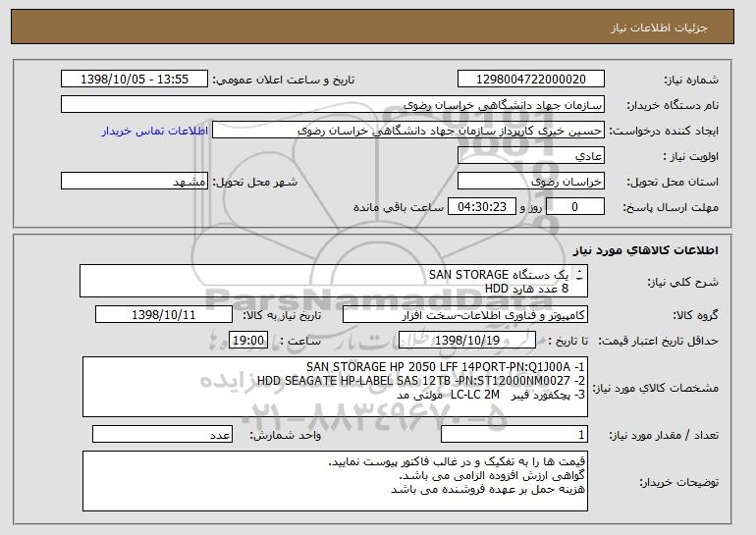Click the note گواهی ارزش افزوده الزامی می باشد
The width and height of the screenshot is (756, 535).
[492, 476]
